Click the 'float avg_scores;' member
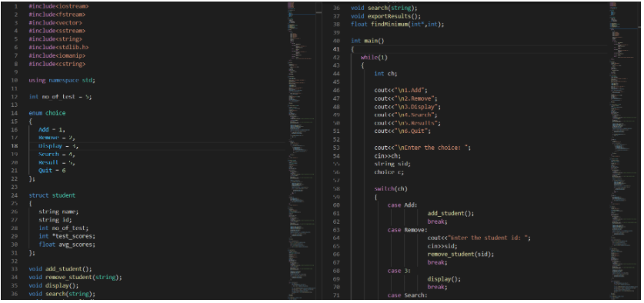Viewport: 644px width, 303px height. [66, 245]
